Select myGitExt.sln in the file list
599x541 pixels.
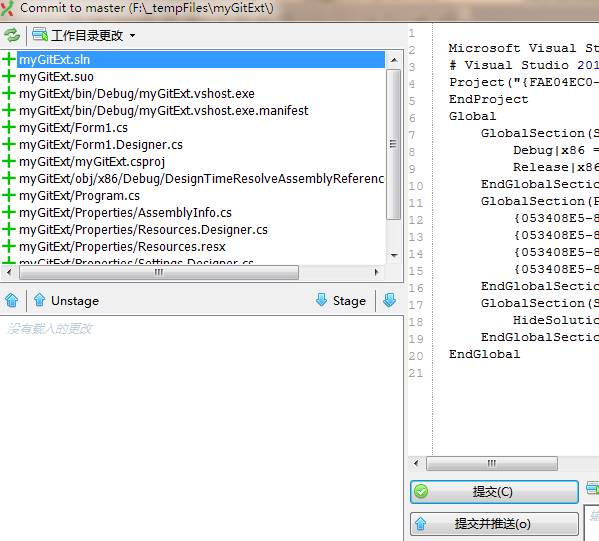[x=201, y=60]
